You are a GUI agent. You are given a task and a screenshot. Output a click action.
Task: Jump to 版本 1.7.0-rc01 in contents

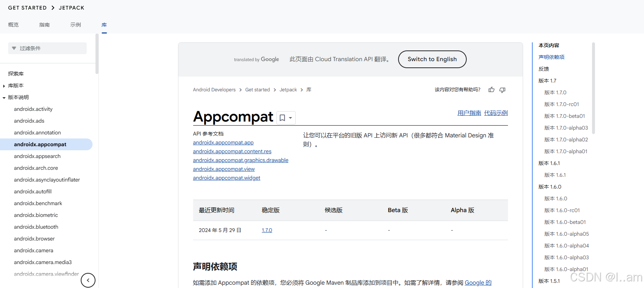(562, 104)
